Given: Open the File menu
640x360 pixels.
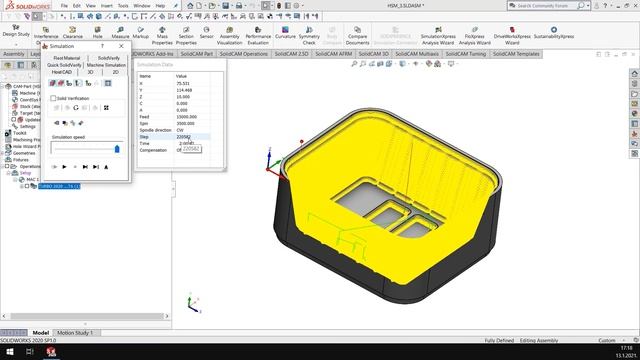Looking at the screenshot, I should 64,6.
